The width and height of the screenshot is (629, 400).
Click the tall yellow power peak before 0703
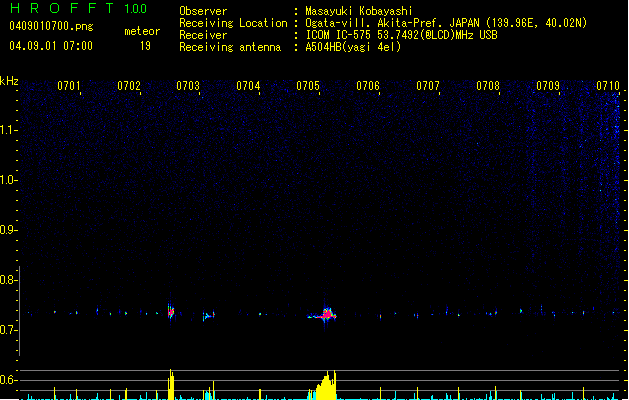pos(171,384)
